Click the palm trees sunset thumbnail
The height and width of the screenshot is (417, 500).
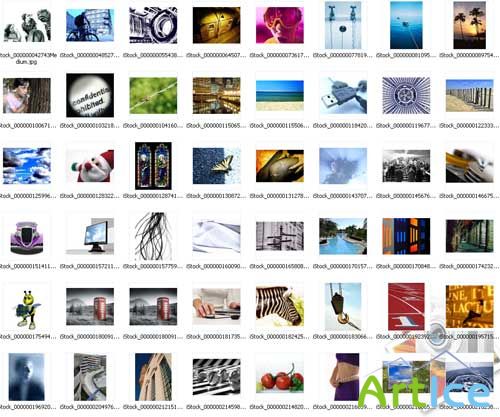[469, 25]
